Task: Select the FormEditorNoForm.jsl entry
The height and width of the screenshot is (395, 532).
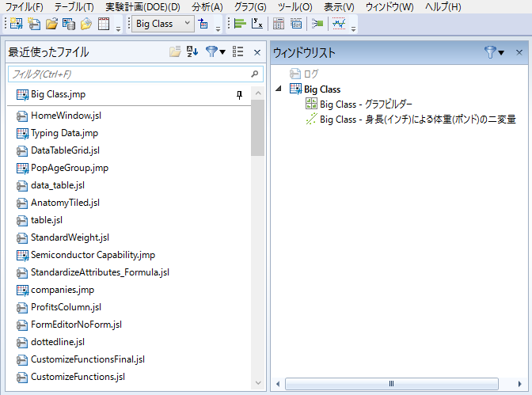Action: pyautogui.click(x=76, y=325)
